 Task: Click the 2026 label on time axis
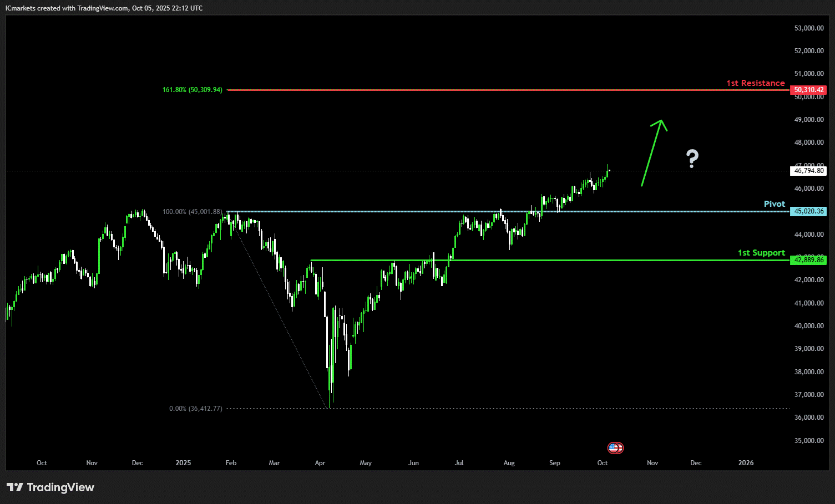pos(746,463)
